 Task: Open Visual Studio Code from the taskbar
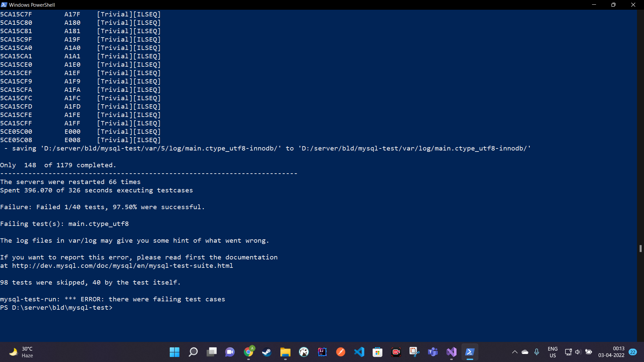coord(359,352)
